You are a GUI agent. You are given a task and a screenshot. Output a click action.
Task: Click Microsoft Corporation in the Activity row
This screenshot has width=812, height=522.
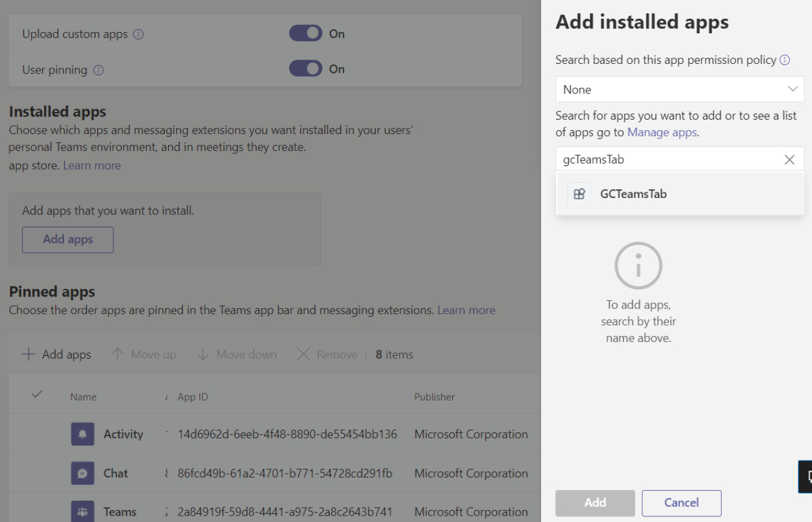[x=471, y=434]
